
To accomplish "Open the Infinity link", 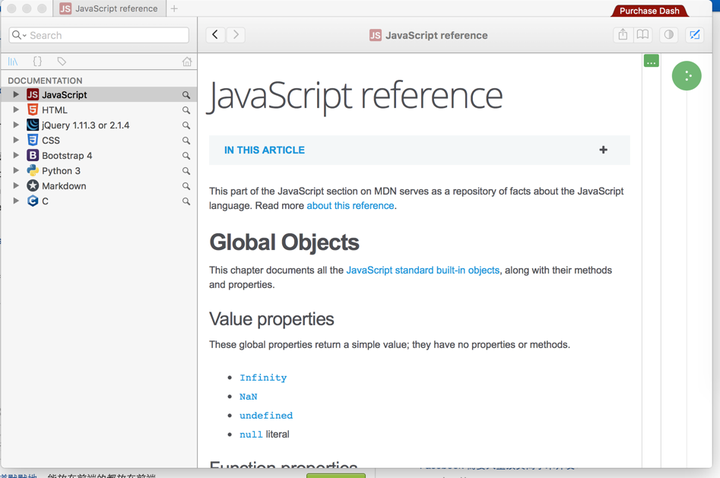I will pos(263,377).
